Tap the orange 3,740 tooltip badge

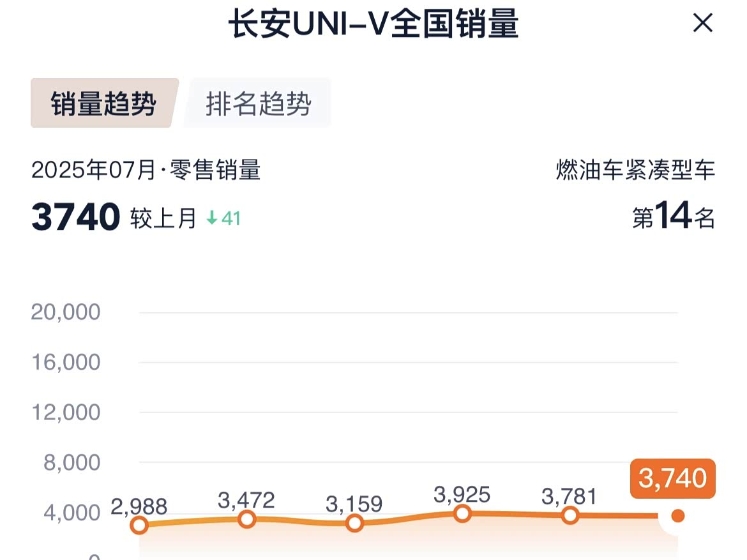click(x=672, y=478)
